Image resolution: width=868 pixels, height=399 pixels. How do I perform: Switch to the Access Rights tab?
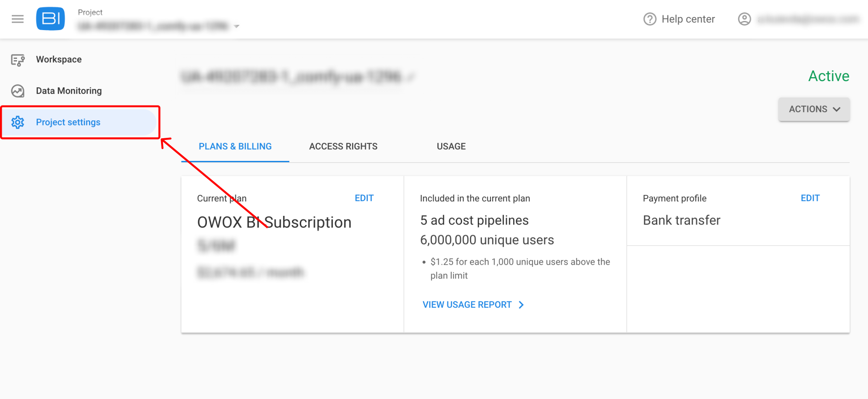[343, 147]
